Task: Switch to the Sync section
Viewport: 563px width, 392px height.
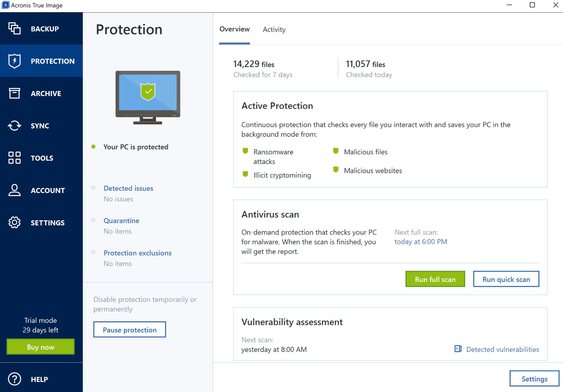Action: tap(40, 126)
